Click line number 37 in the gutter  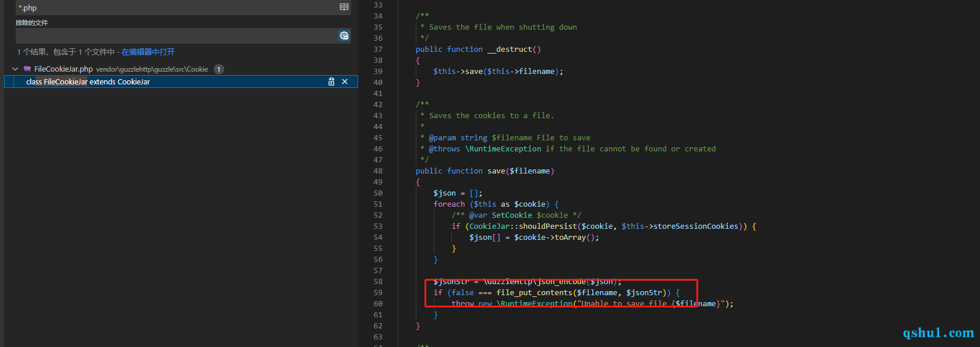(x=378, y=49)
